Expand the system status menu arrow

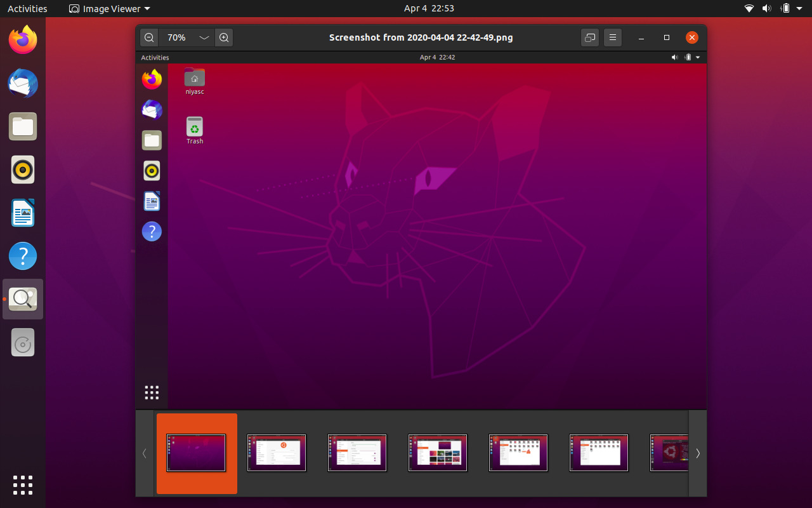click(x=801, y=8)
